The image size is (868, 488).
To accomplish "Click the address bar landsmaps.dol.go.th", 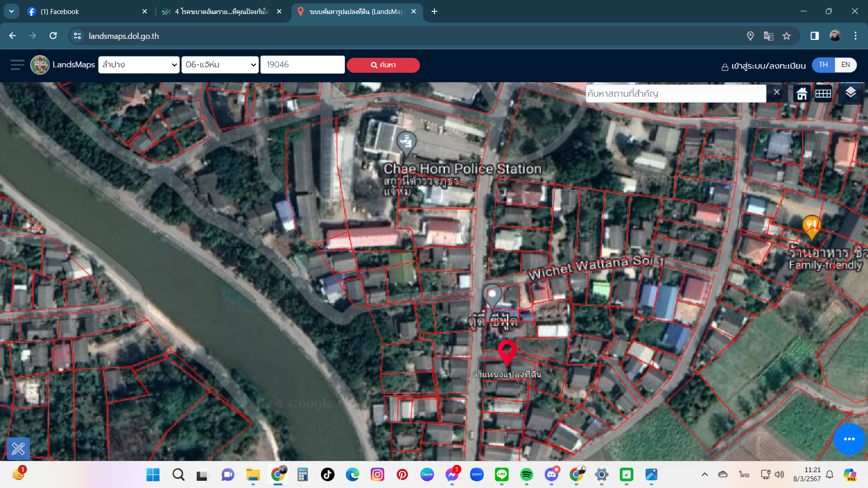I will pyautogui.click(x=123, y=36).
